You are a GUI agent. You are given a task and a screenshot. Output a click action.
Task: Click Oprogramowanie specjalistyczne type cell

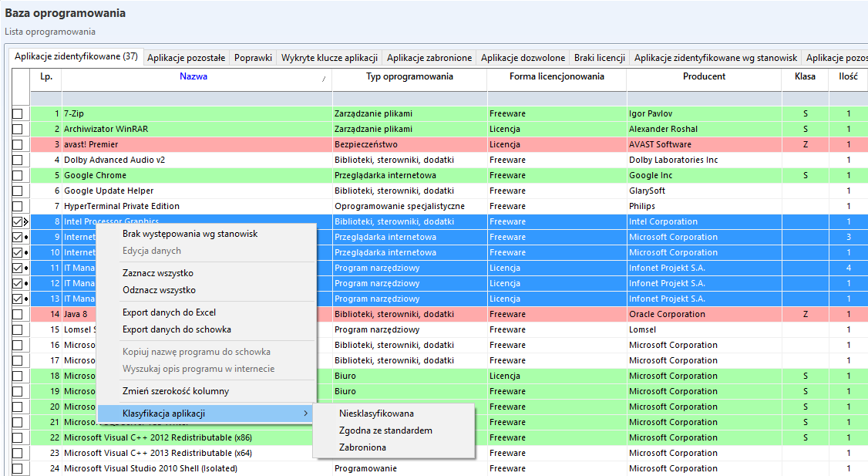point(409,206)
